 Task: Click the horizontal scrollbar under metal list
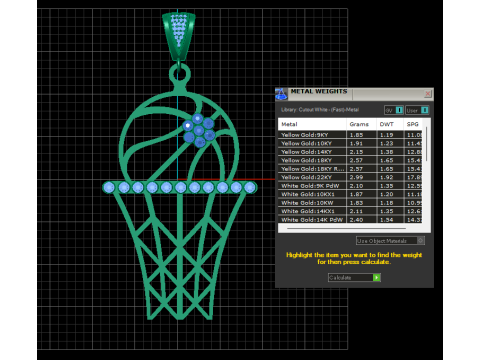[346, 229]
